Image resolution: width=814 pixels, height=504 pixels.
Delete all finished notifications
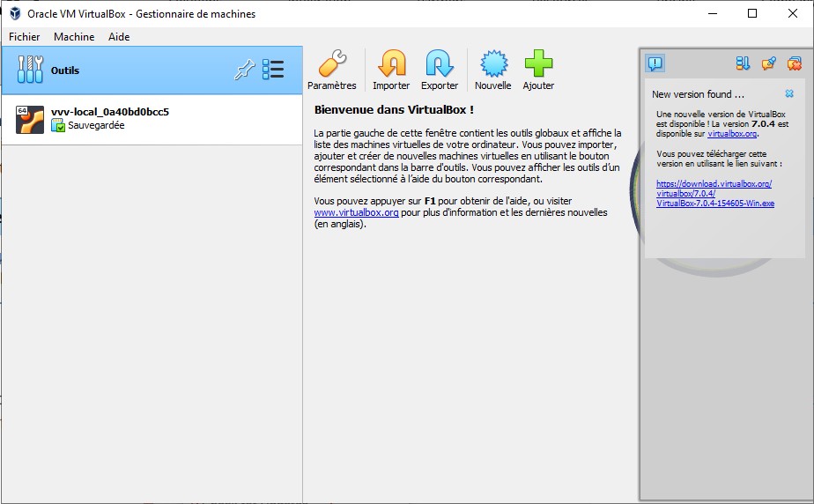pos(795,63)
